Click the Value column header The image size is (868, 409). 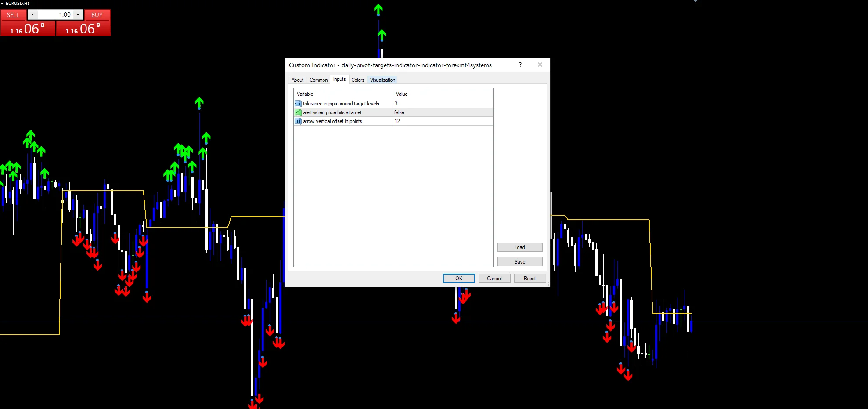pos(443,94)
